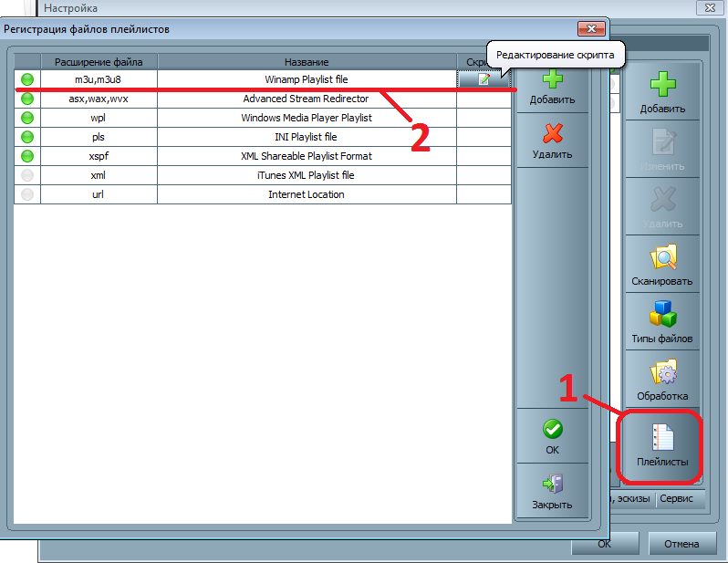Enable the xml iTunes playlist indicator
The width and height of the screenshot is (728, 563).
point(27,175)
